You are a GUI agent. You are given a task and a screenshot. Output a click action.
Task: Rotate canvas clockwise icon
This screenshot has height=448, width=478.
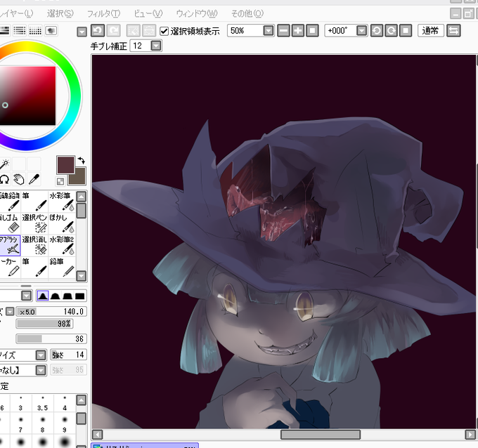coord(391,31)
